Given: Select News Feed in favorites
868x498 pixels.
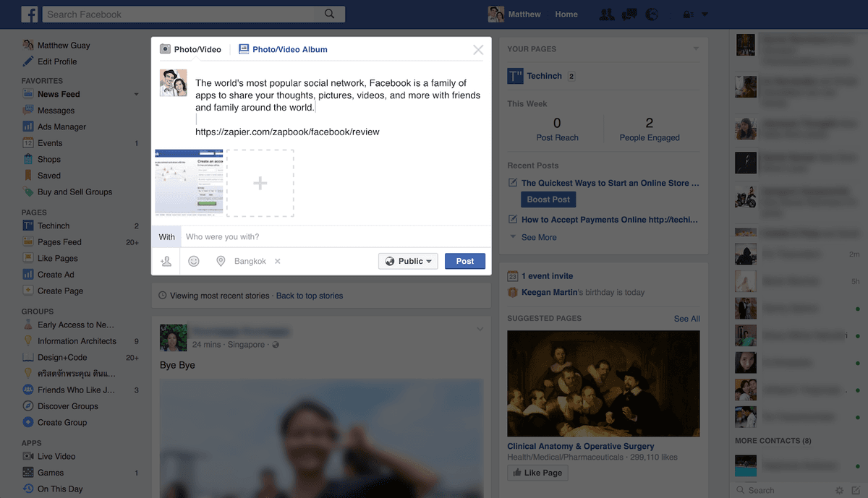Looking at the screenshot, I should tap(59, 94).
